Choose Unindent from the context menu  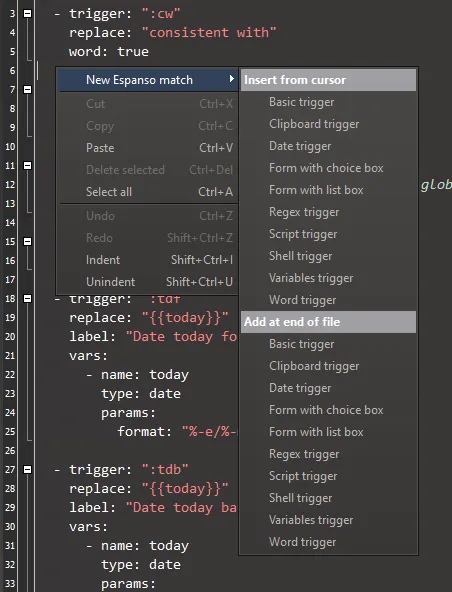148,282
